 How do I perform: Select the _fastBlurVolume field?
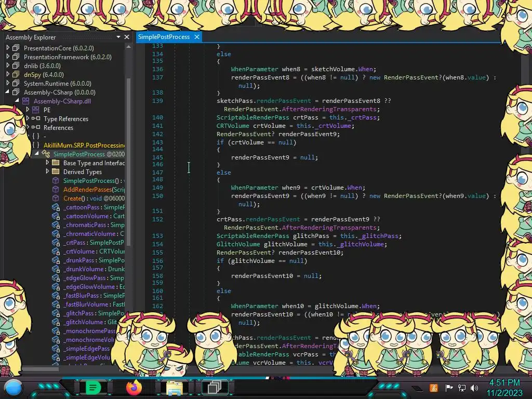pyautogui.click(x=94, y=304)
